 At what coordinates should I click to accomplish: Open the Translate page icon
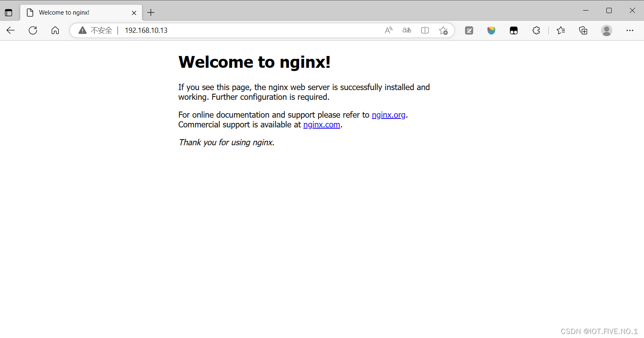click(x=407, y=30)
